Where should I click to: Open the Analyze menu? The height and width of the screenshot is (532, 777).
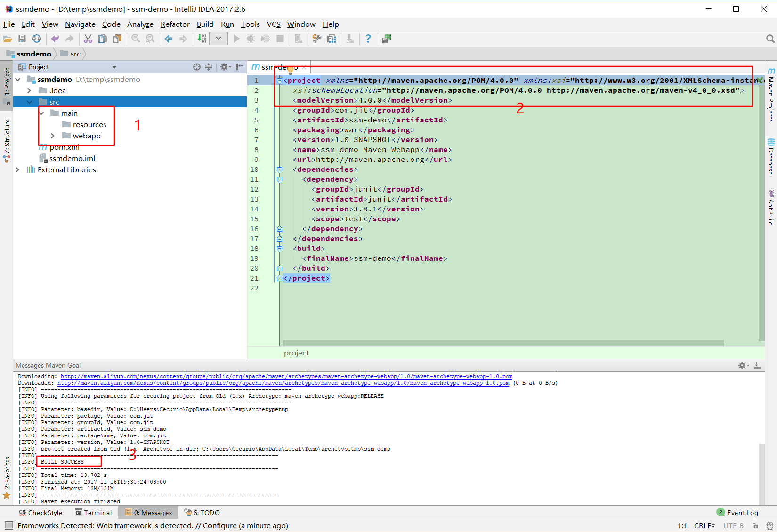click(140, 24)
